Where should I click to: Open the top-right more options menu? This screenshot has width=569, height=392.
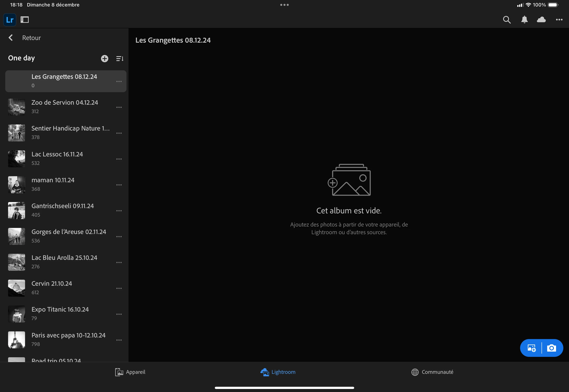(x=559, y=20)
